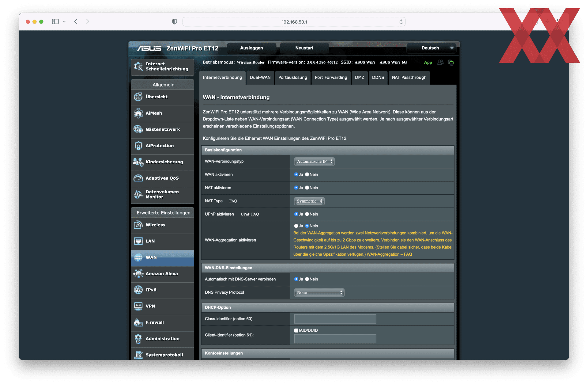588x385 pixels.
Task: Switch to the Dual-WAN tab
Action: (x=260, y=78)
